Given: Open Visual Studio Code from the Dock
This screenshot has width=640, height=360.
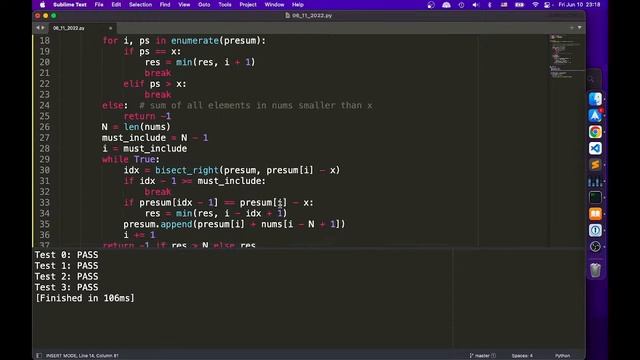Looking at the screenshot, I should point(595,148).
